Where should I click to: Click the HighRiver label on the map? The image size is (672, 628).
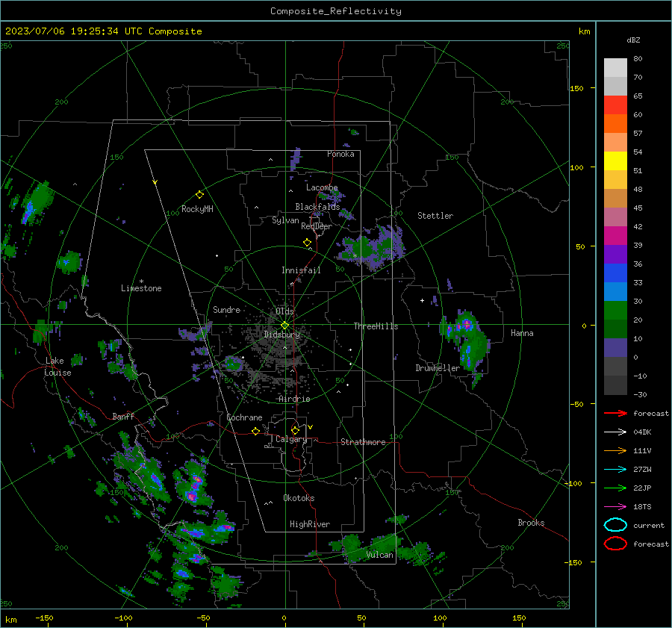tap(310, 524)
